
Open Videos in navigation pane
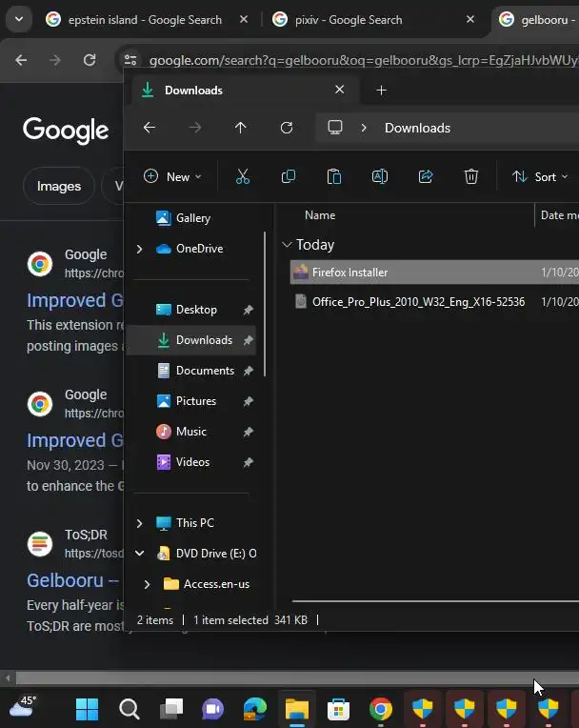click(183, 462)
